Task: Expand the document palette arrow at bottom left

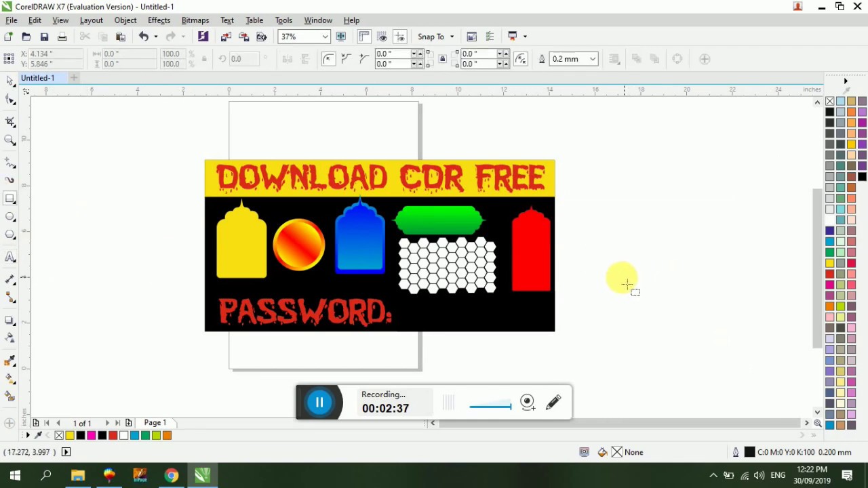Action: point(28,436)
